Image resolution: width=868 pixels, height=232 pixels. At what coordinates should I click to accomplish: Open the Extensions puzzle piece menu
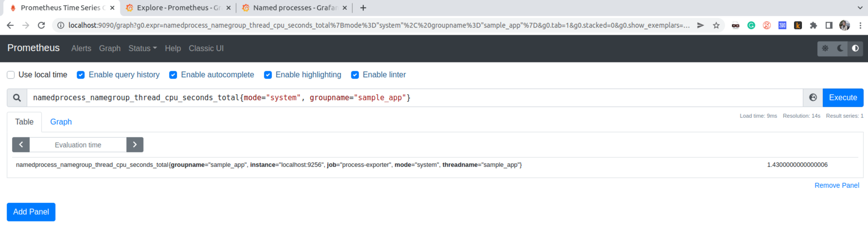813,25
